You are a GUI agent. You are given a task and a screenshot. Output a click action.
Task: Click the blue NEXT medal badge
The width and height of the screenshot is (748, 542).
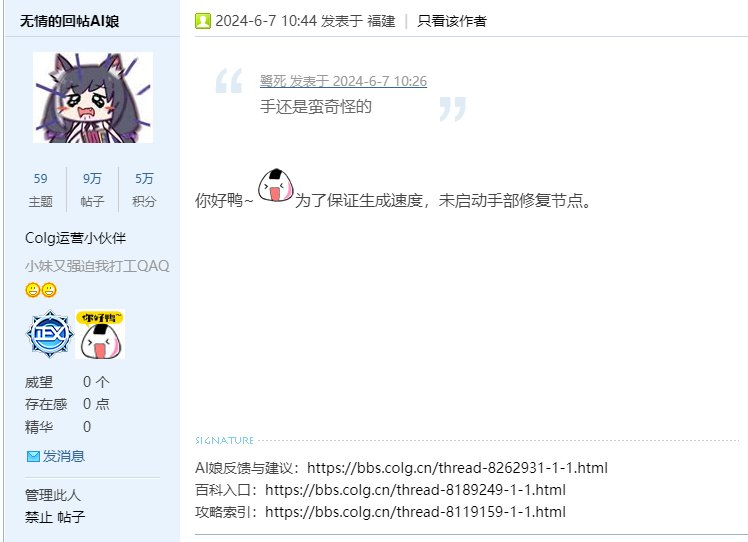50,334
